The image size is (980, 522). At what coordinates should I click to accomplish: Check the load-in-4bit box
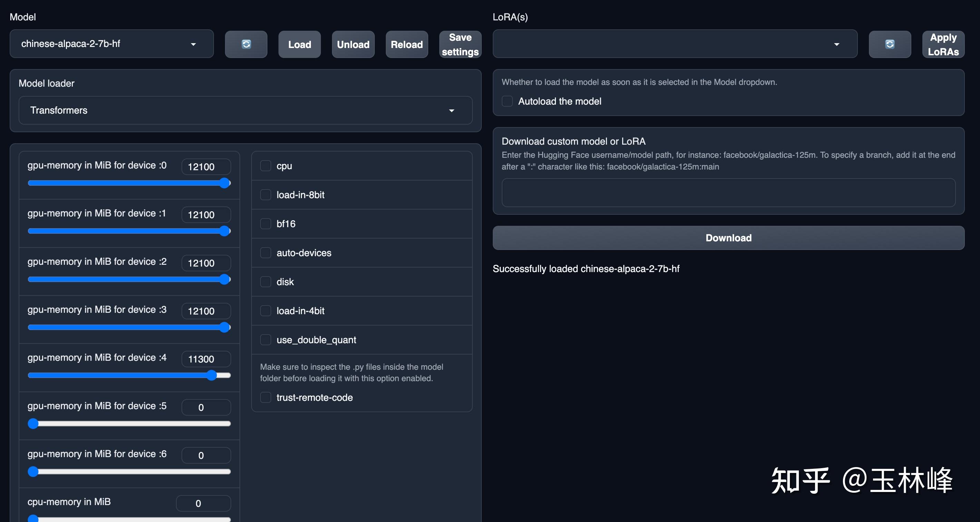pos(266,311)
